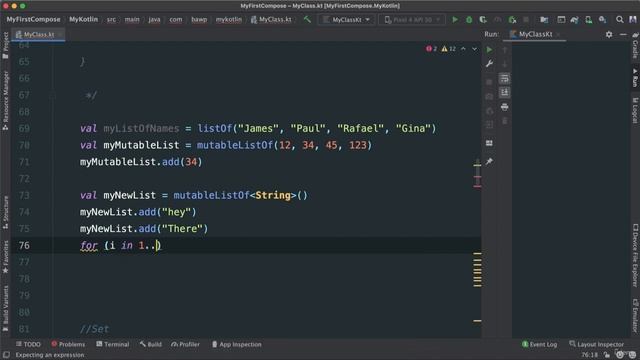The width and height of the screenshot is (640, 360).
Task: Click the errors count indicator showing 2
Action: click(431, 49)
